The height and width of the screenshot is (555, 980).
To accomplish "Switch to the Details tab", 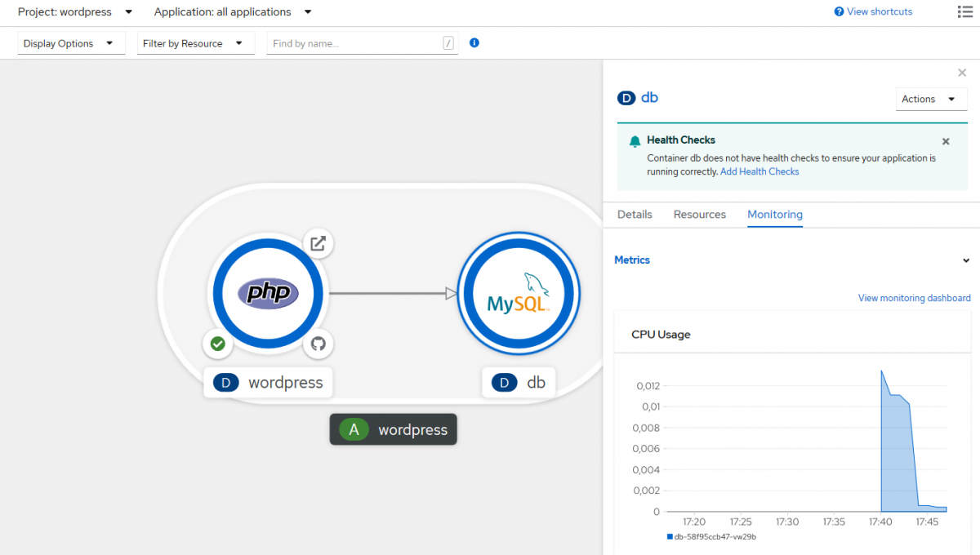I will 634,214.
